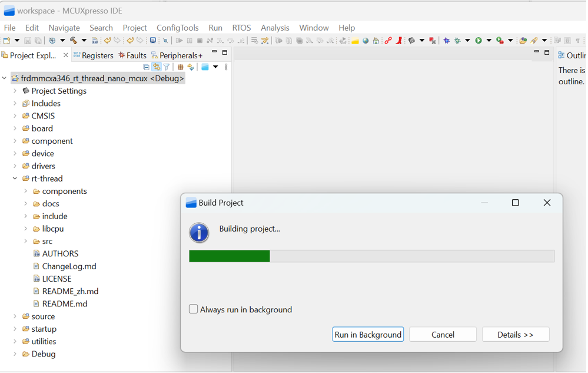Open dropdown next to green Run icon
The height and width of the screenshot is (373, 588).
tap(489, 40)
